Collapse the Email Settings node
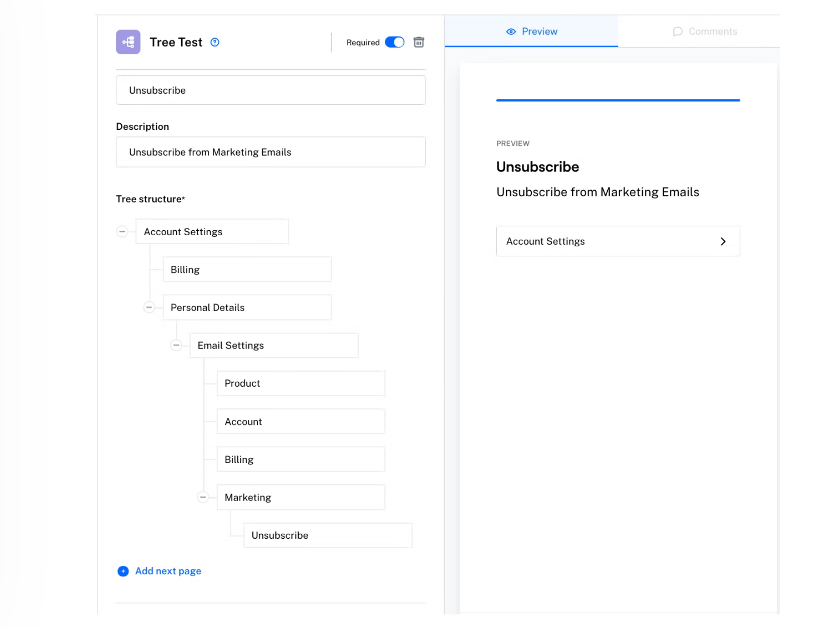This screenshot has width=840, height=628. coord(176,345)
